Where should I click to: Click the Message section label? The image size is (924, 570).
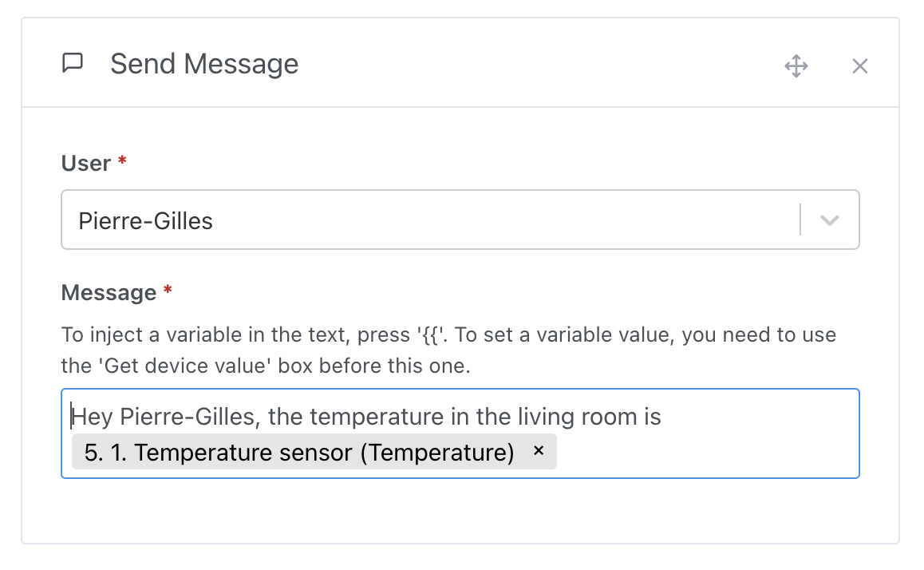tap(108, 292)
